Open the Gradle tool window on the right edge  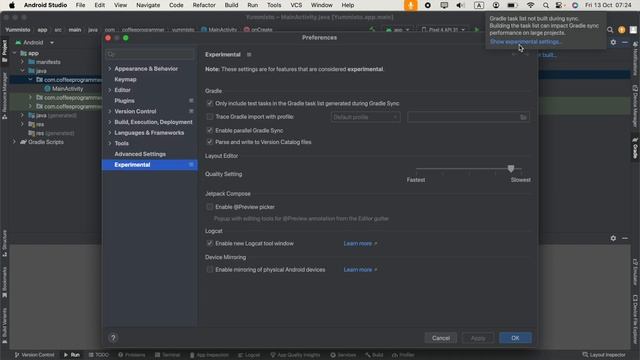pos(635,148)
